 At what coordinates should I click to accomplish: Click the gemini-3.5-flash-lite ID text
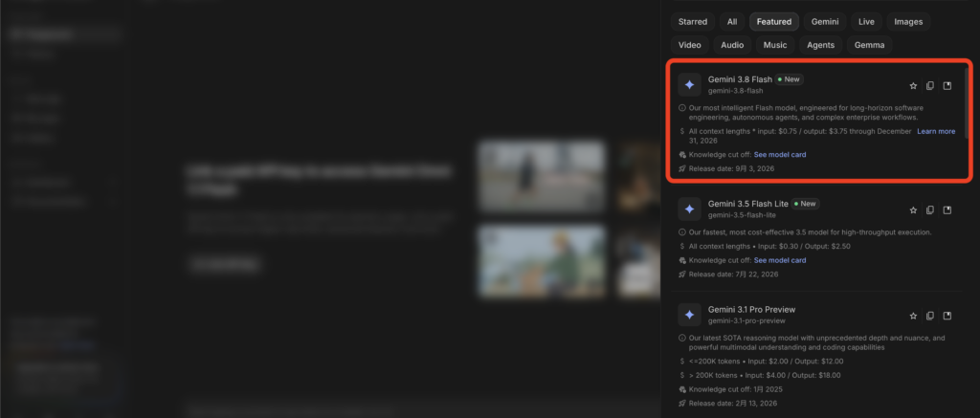[742, 215]
